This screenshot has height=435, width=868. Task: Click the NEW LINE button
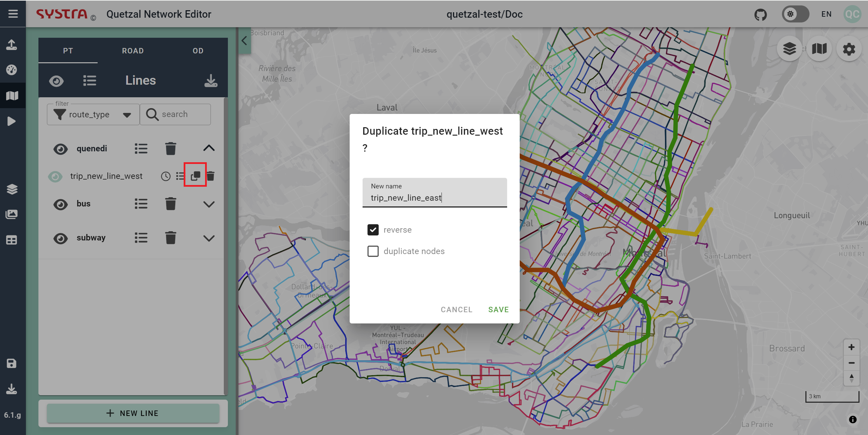[x=133, y=413]
